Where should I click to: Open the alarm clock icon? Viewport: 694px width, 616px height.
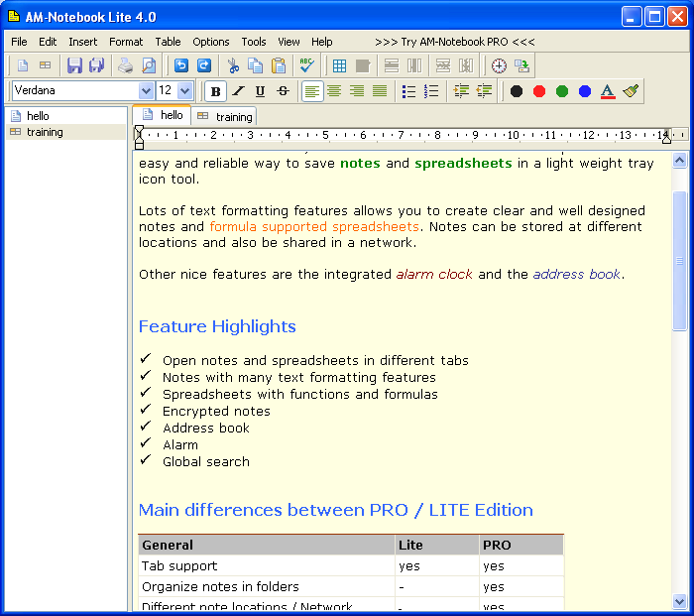498,65
